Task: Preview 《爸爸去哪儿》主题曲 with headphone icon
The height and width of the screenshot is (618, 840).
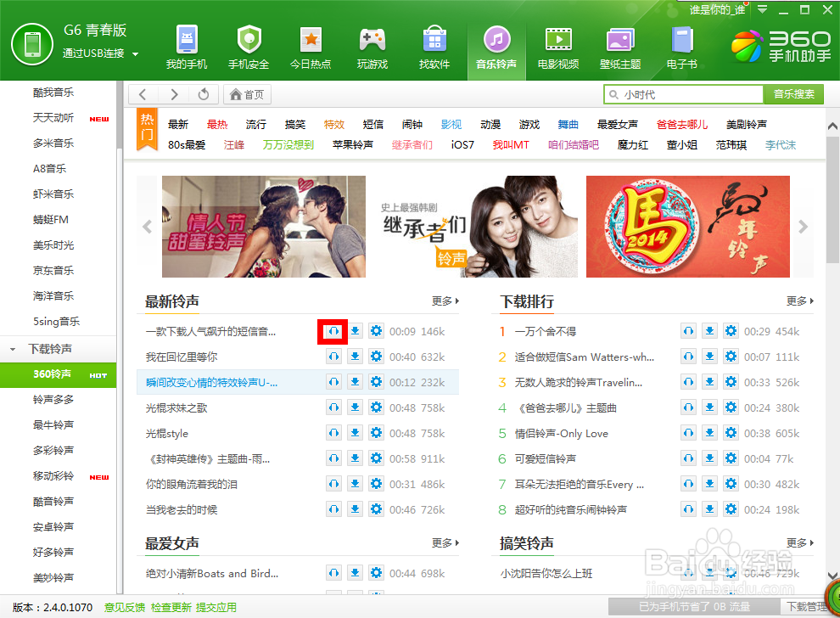Action: (688, 407)
